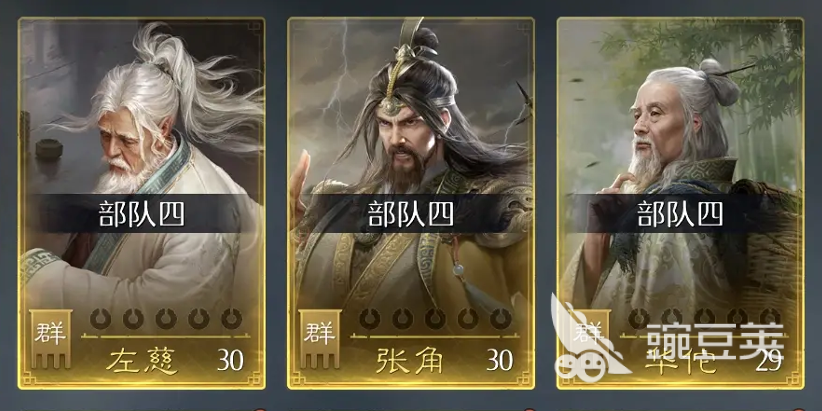
Task: Click level 30 on 左慈 card
Action: pos(231,360)
